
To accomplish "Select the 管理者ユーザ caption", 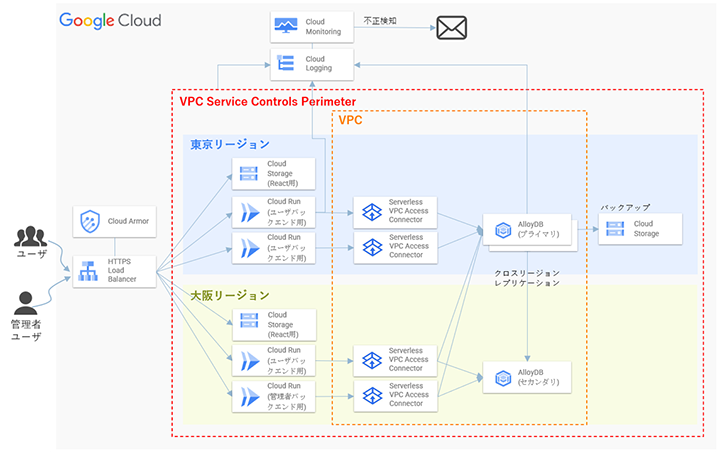I will tap(26, 331).
